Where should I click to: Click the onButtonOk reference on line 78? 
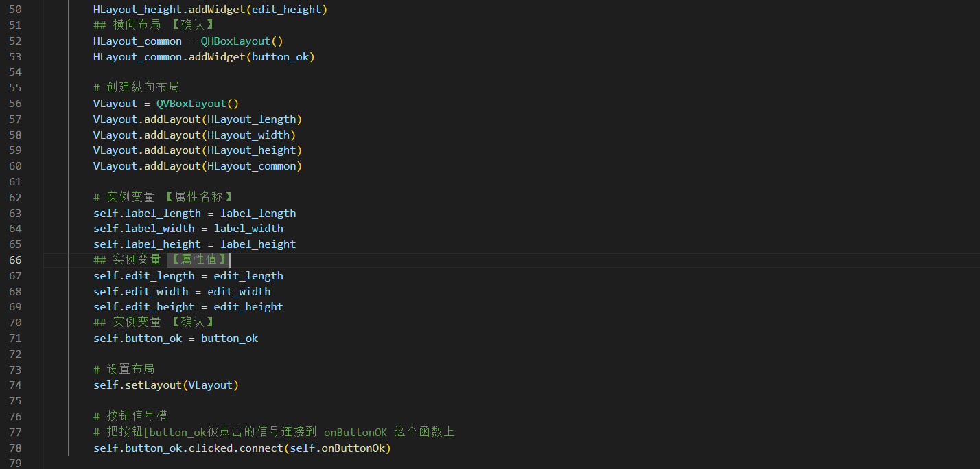(x=353, y=448)
